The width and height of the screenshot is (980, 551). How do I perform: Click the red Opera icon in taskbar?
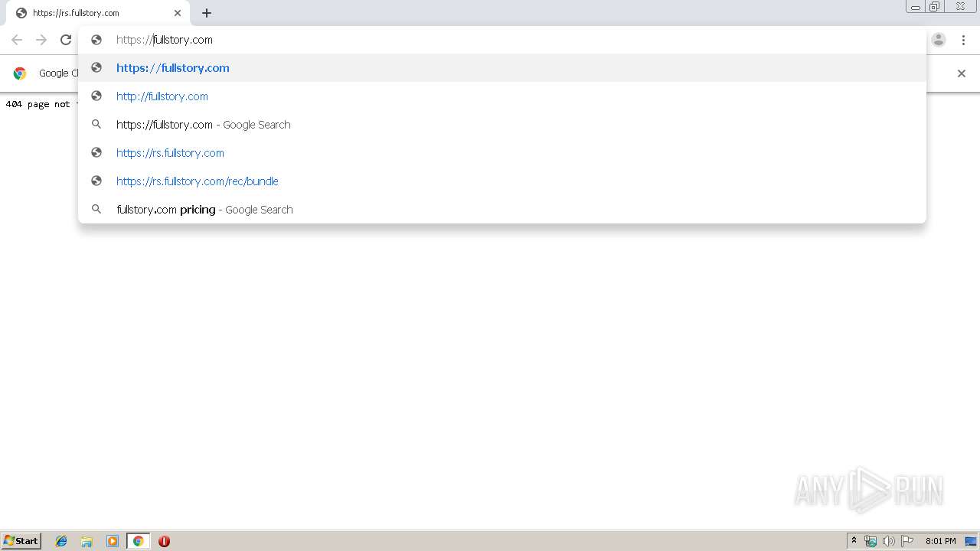(x=164, y=541)
